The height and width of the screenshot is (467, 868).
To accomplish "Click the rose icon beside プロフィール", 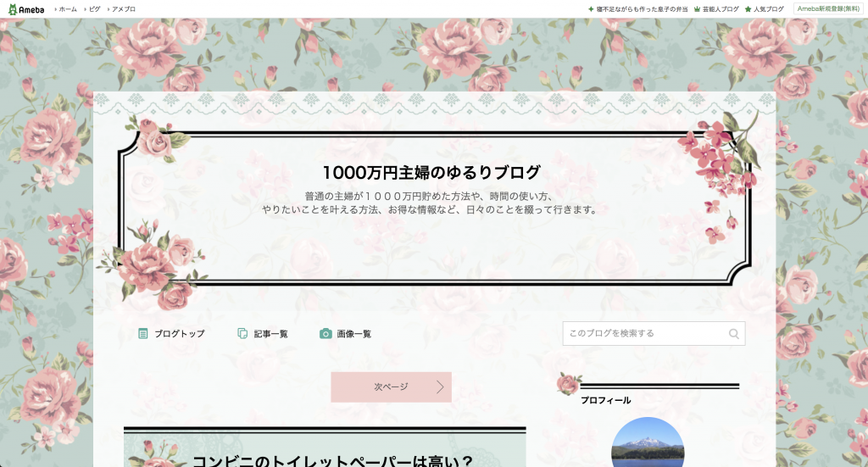I will point(568,385).
